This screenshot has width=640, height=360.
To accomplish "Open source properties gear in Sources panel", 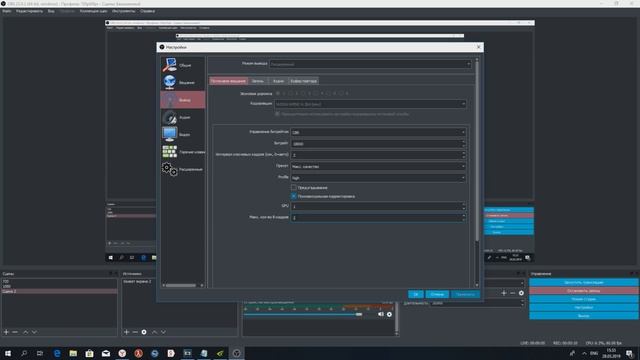I will pos(144,332).
